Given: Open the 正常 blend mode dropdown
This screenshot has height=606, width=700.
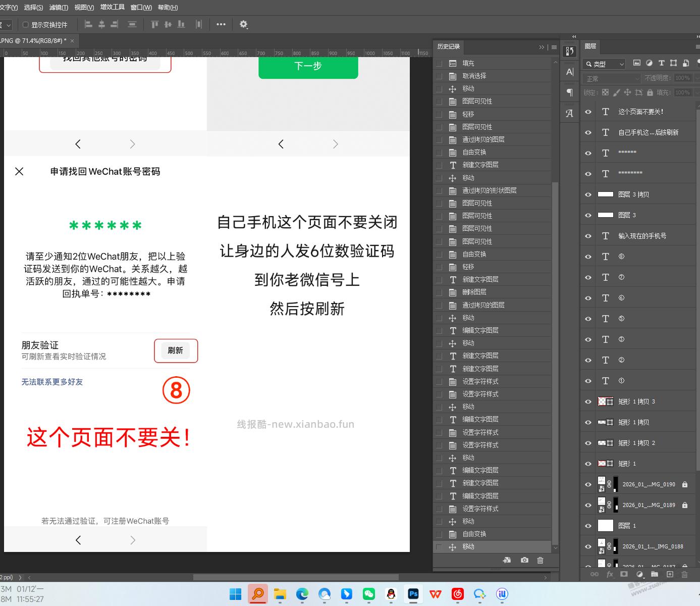Looking at the screenshot, I should pyautogui.click(x=611, y=78).
